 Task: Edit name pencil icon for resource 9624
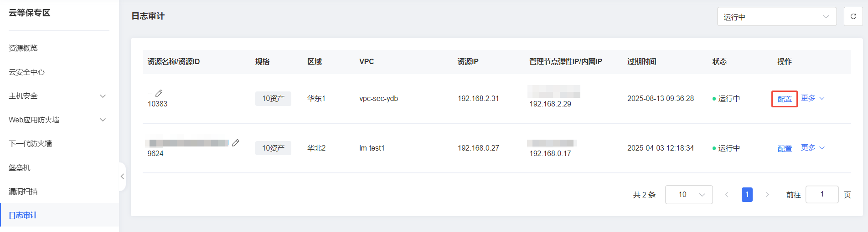236,143
